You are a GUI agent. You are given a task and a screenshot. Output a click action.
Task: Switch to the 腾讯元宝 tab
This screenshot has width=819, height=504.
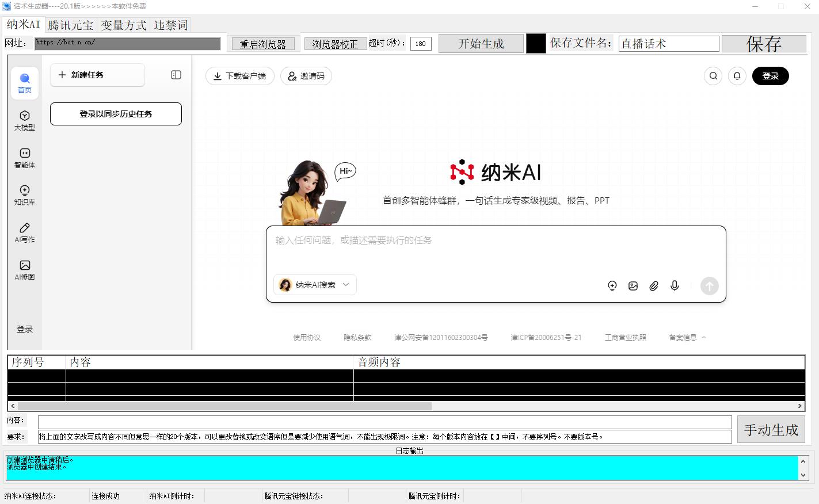[71, 25]
